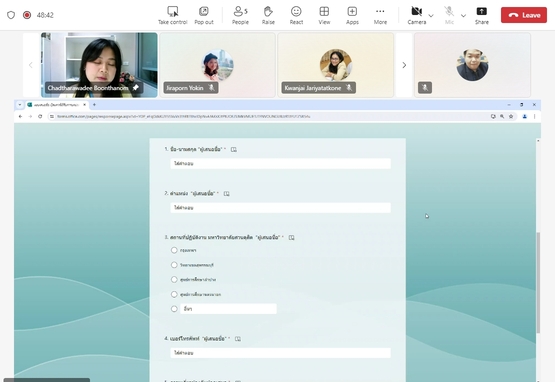Pop out the shared content
The image size is (555, 382).
click(204, 15)
